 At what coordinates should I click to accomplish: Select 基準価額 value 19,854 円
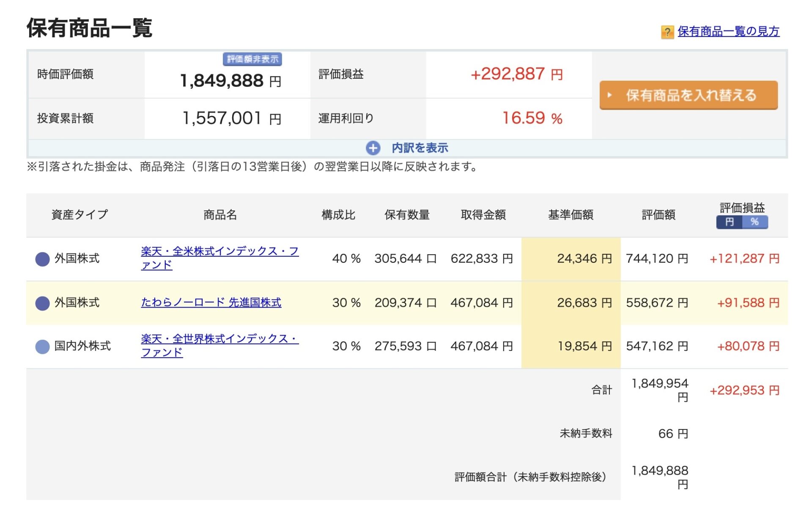click(584, 346)
